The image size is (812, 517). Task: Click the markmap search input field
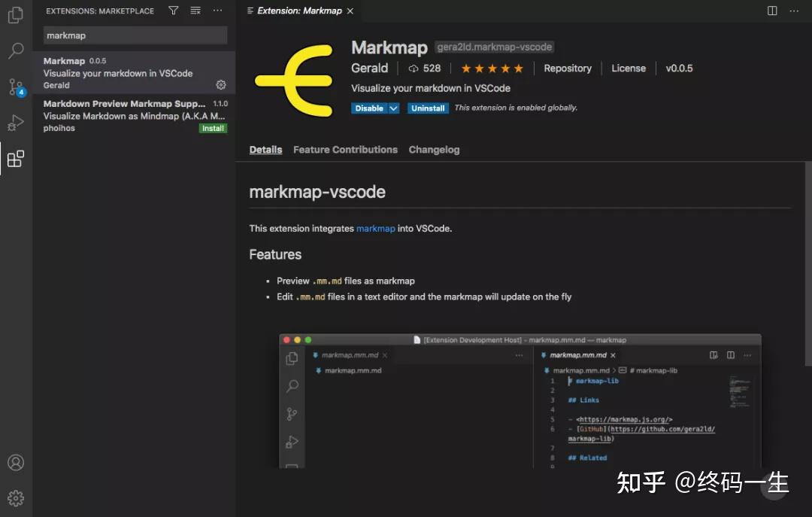134,35
